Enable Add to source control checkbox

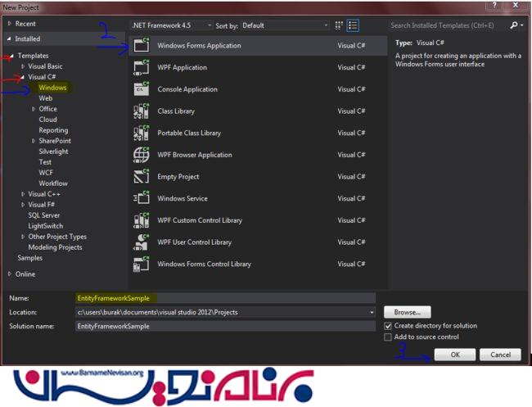pos(388,337)
